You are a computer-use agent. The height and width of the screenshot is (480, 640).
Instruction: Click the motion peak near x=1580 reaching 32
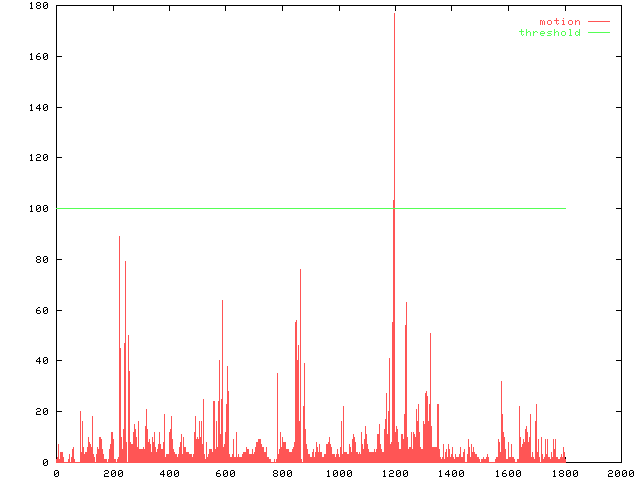(501, 382)
